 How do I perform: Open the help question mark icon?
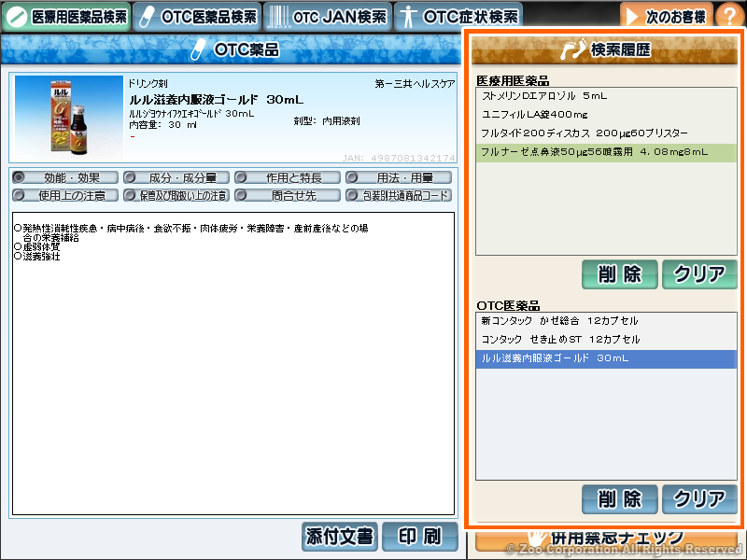pos(729,15)
